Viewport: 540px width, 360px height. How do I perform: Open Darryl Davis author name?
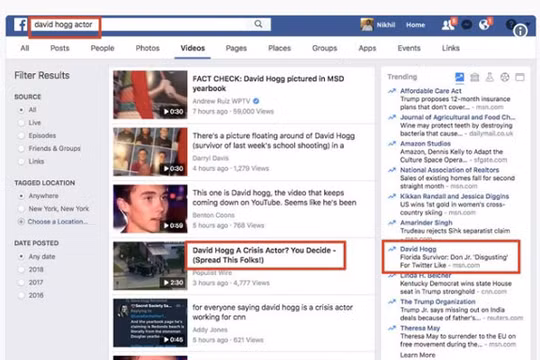pyautogui.click(x=210, y=158)
